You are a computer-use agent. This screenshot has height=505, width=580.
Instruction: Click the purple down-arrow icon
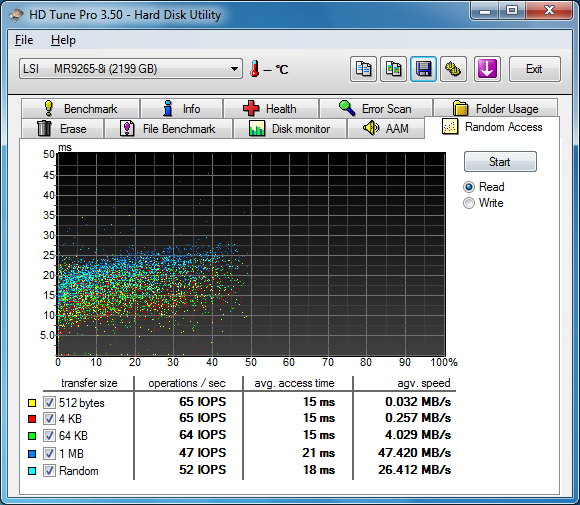point(487,69)
